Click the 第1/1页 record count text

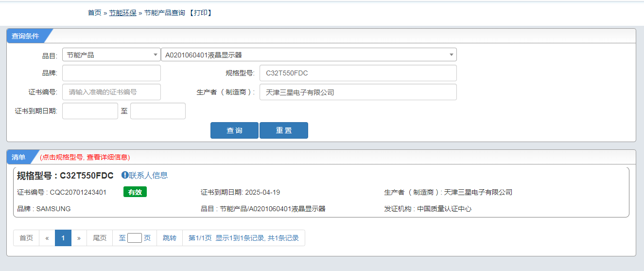[x=244, y=238]
